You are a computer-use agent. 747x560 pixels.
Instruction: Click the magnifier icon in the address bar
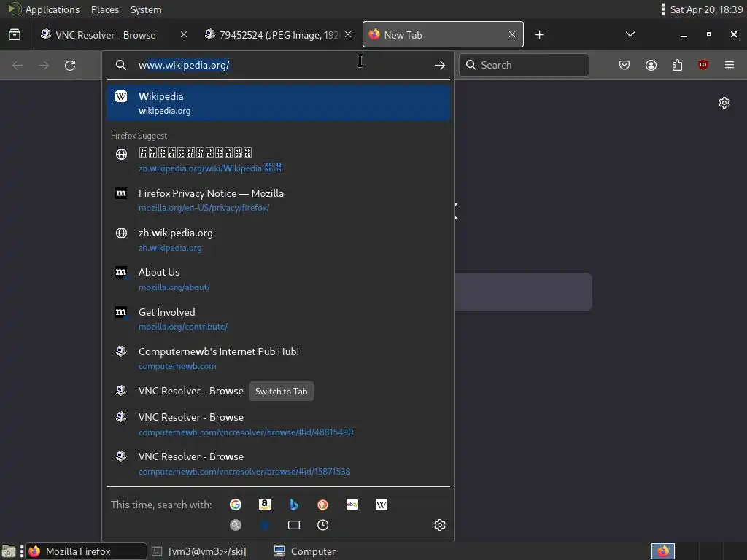coord(121,65)
